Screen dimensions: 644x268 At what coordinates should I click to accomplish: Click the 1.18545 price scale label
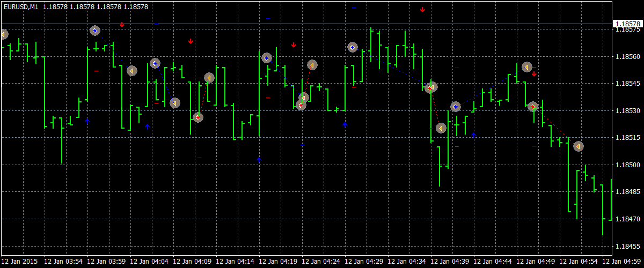point(627,84)
